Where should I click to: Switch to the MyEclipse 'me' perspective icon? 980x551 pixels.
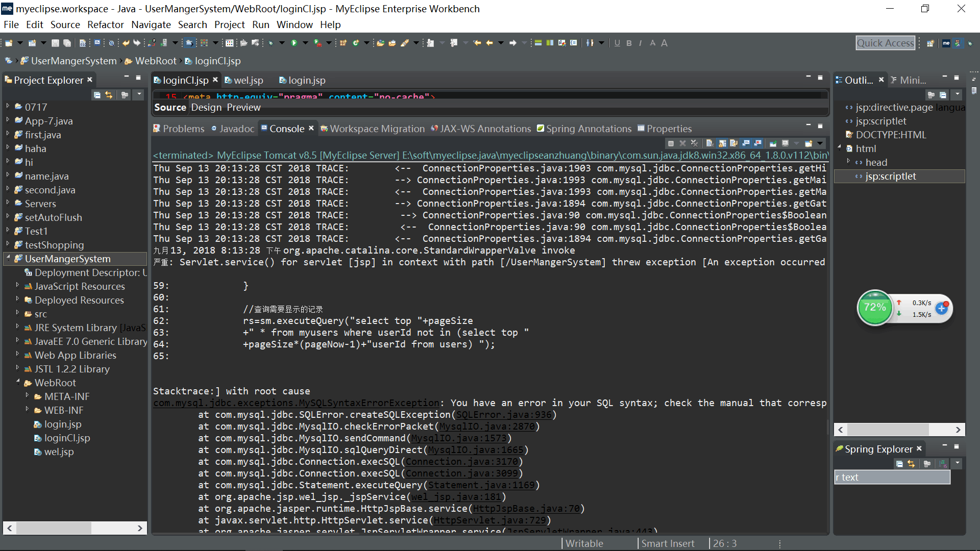coord(946,43)
